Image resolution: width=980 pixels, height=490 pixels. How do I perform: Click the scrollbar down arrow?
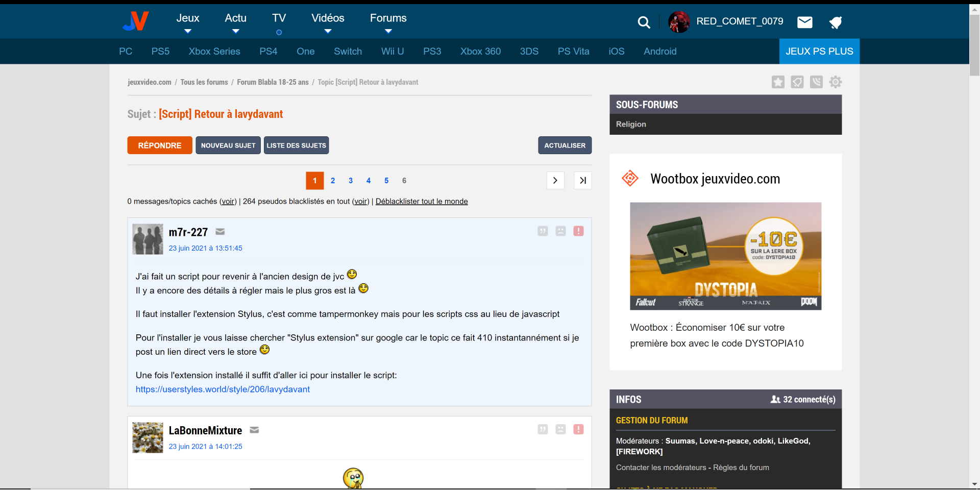coord(974,484)
